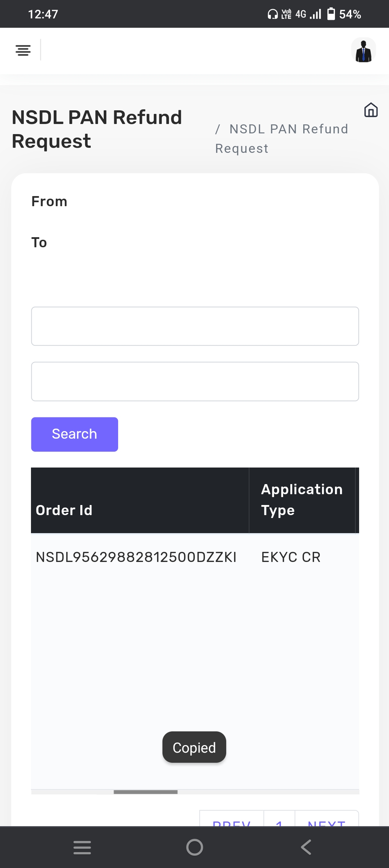Click the Search button
Viewport: 389px width, 868px height.
coord(75,434)
